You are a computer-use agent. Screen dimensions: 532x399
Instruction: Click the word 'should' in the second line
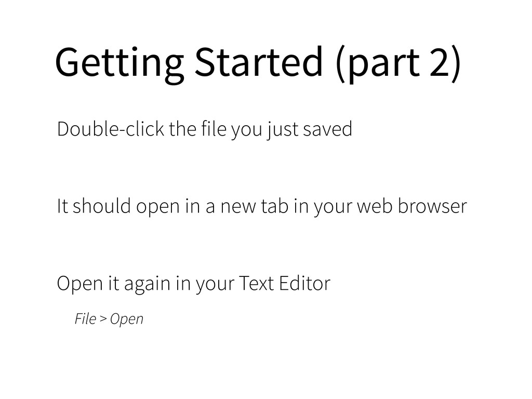pyautogui.click(x=102, y=206)
